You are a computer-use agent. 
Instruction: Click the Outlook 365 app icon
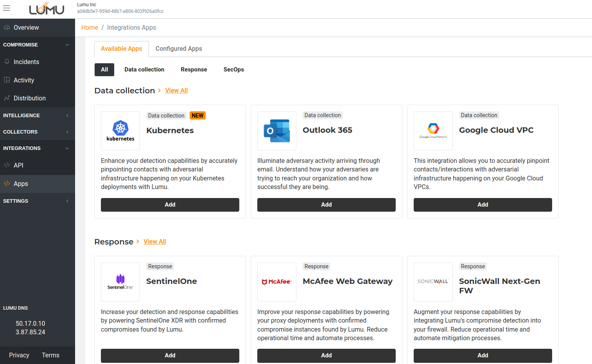click(x=277, y=131)
